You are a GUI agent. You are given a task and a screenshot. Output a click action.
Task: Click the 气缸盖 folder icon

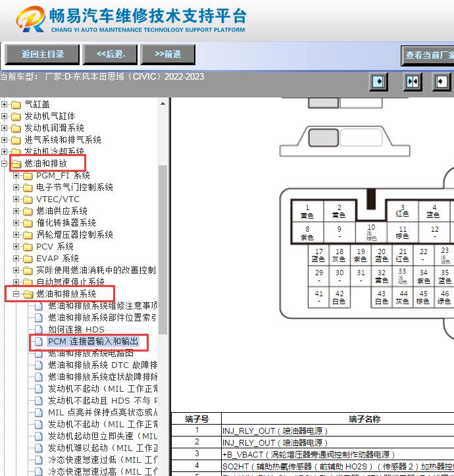point(16,105)
